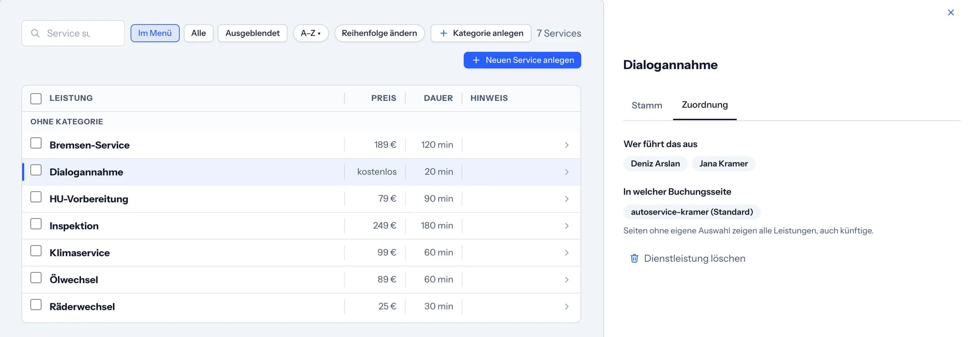The width and height of the screenshot is (980, 337).
Task: Switch to the Zuordnung tab
Action: [x=705, y=105]
